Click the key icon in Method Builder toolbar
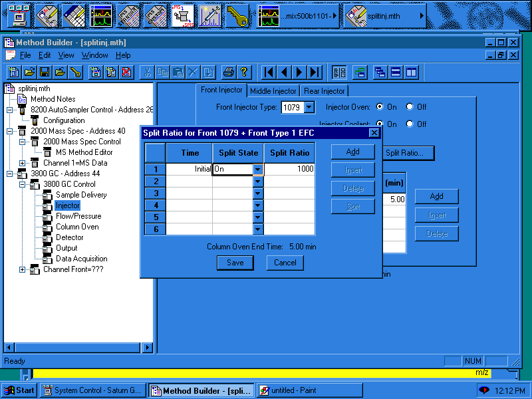 point(75,72)
